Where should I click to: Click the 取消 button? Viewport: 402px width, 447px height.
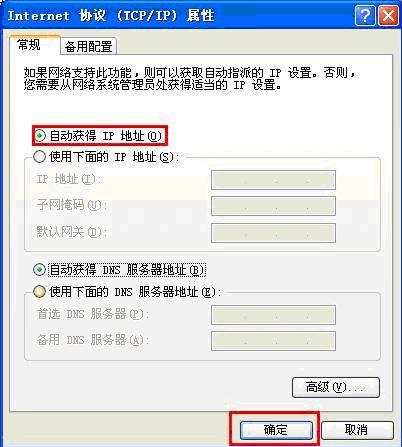coord(357,430)
